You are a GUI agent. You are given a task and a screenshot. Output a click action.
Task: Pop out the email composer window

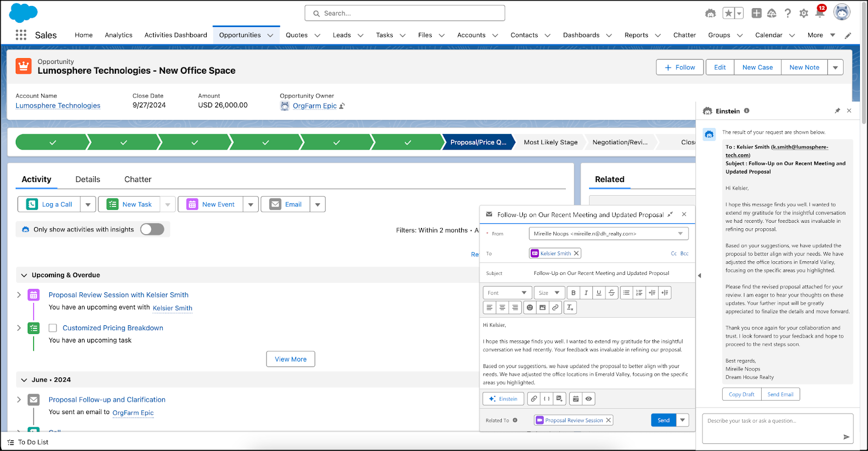pos(670,215)
